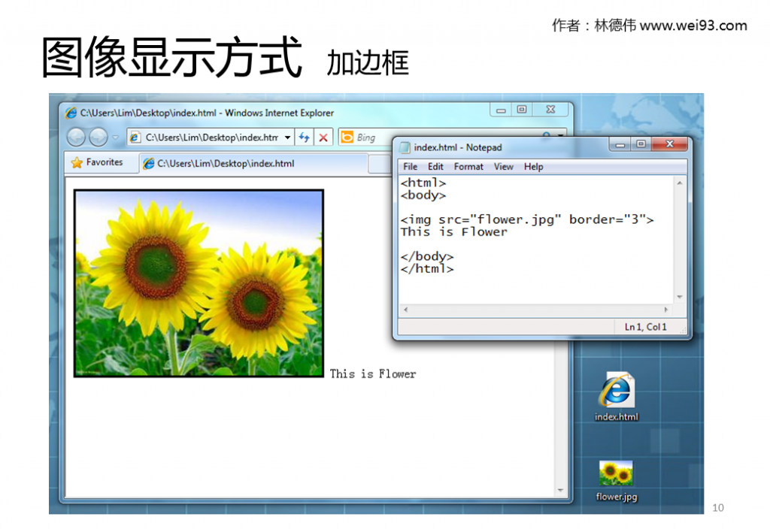Viewport: 770px width, 532px height.
Task: Minimize the Internet Explorer window
Action: 501,110
